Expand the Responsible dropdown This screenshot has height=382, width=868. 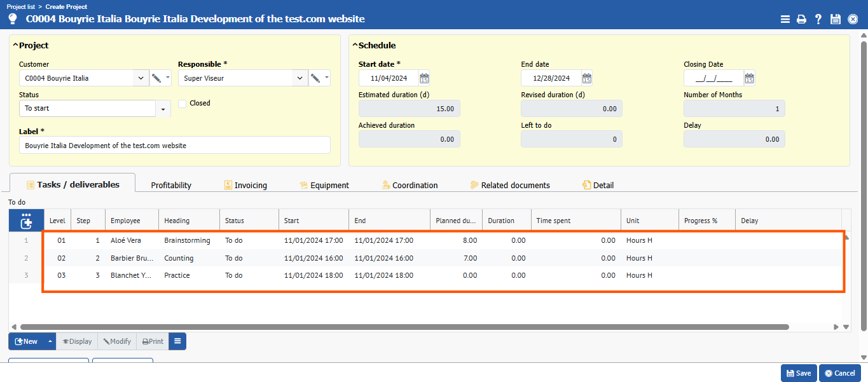pos(300,78)
